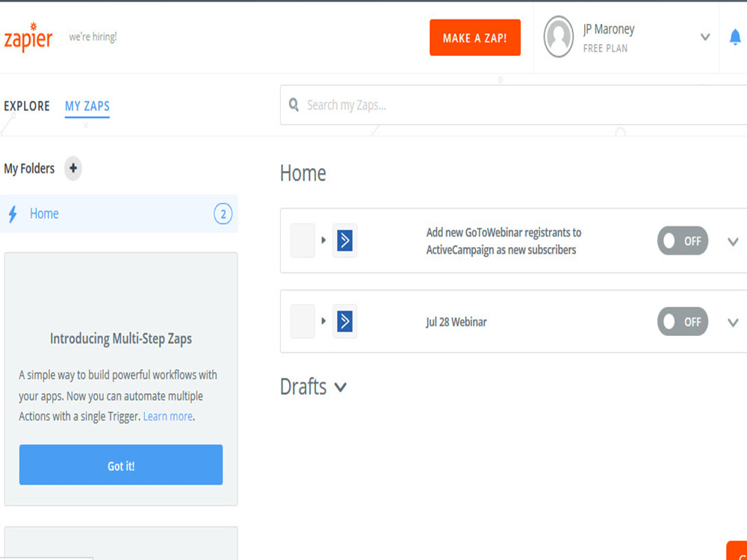Viewport: 747px width, 560px height.
Task: Dismiss the Multi-Step Zaps notice with Got it
Action: pyautogui.click(x=121, y=464)
